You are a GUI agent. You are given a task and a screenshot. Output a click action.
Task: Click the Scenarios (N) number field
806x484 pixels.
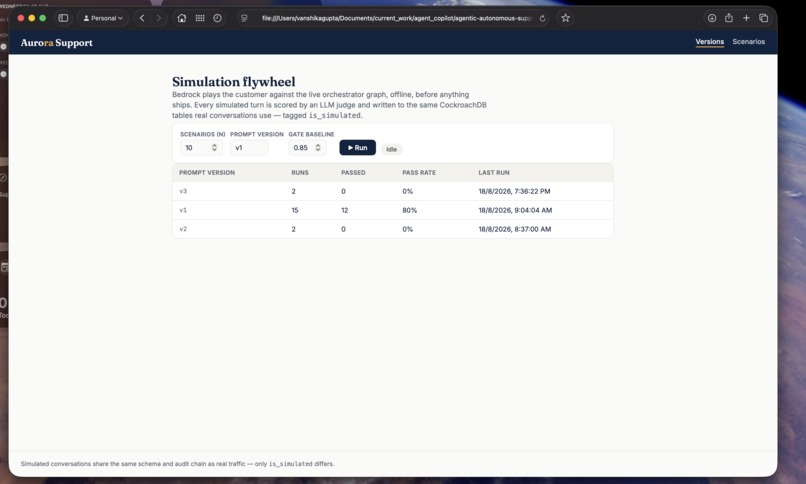pyautogui.click(x=201, y=147)
